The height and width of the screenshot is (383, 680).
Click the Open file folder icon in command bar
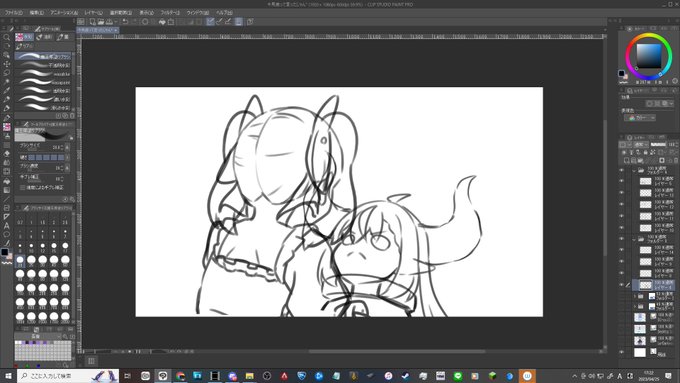coord(101,22)
